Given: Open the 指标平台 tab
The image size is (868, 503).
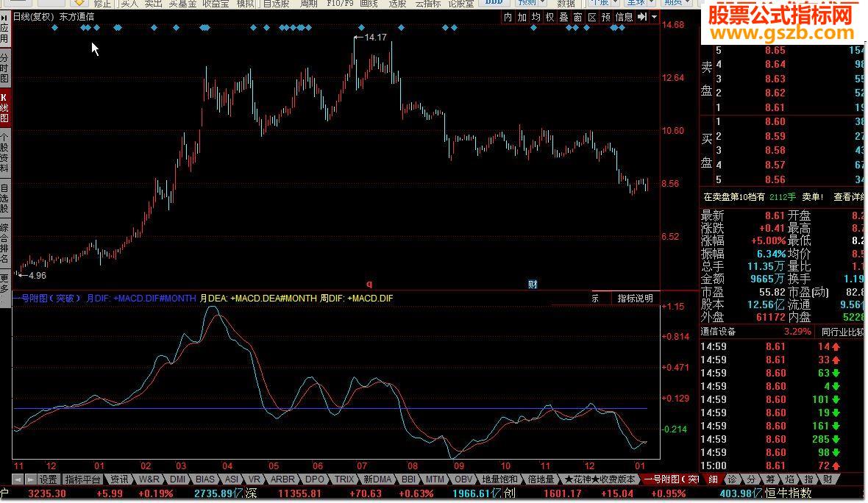Looking at the screenshot, I should [83, 479].
